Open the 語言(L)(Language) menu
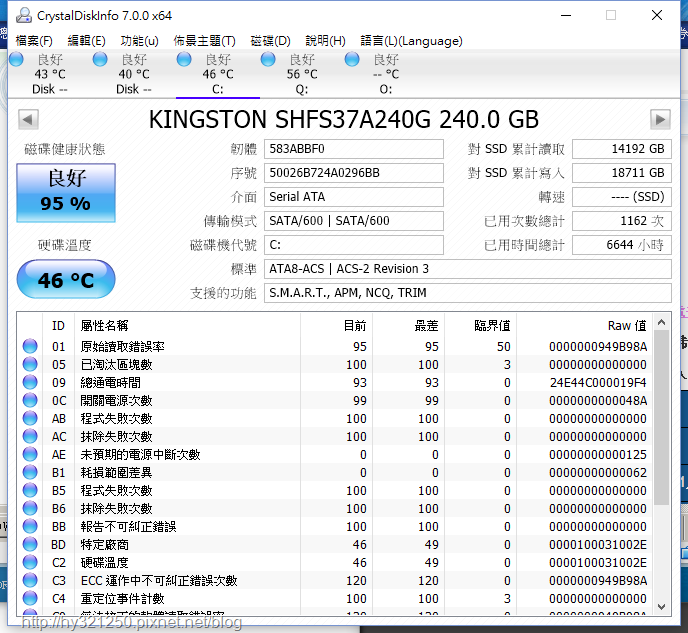Image resolution: width=688 pixels, height=633 pixels. click(x=412, y=41)
